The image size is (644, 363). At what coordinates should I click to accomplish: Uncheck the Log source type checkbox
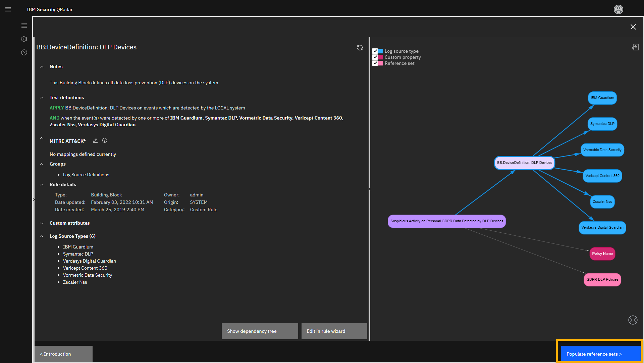click(375, 51)
